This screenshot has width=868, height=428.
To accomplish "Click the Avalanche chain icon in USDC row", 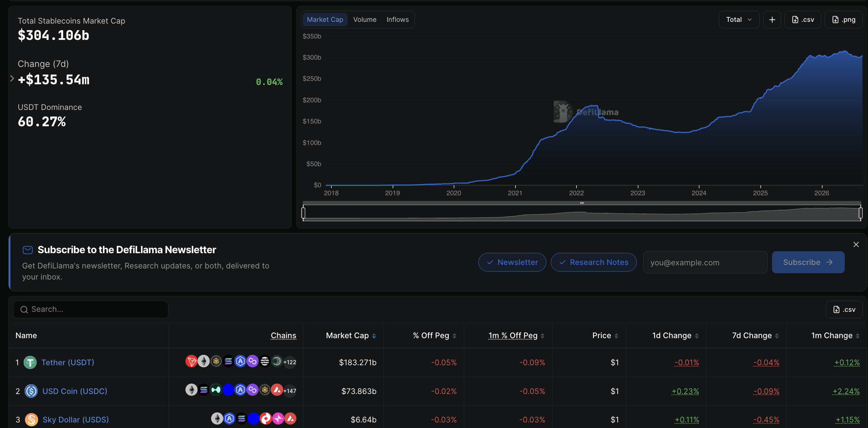I will pyautogui.click(x=277, y=390).
